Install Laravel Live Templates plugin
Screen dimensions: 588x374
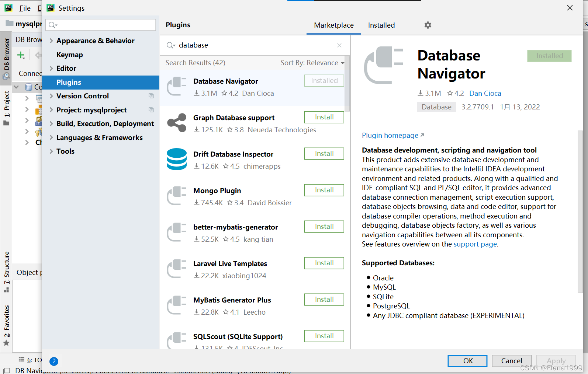(324, 263)
